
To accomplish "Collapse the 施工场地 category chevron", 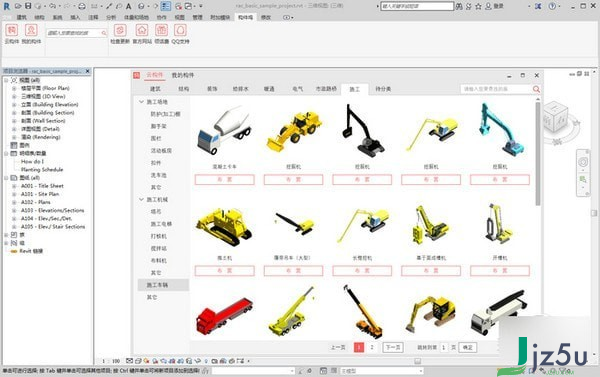I will click(x=141, y=102).
